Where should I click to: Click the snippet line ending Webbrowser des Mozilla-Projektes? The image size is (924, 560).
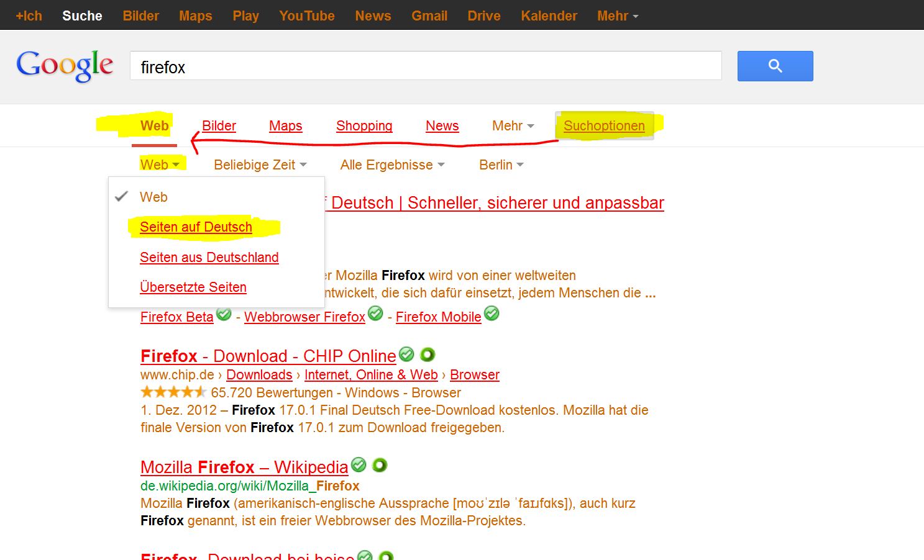click(x=333, y=521)
